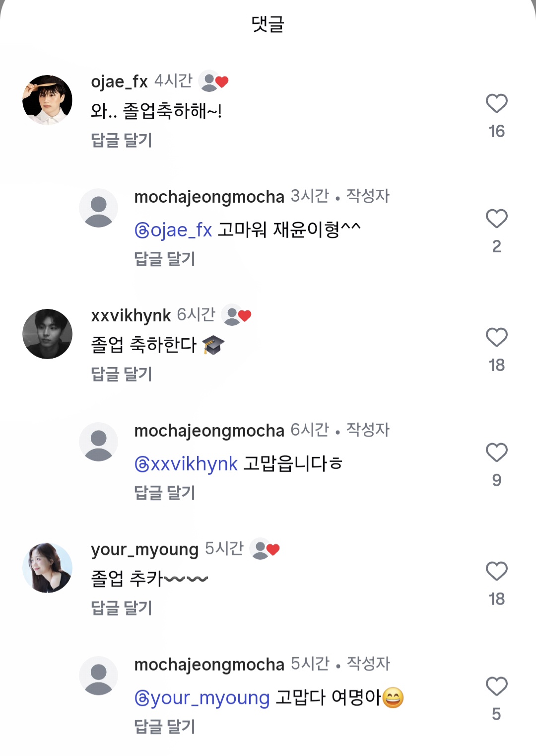Follow the @xxvikhynk mention link
This screenshot has width=536, height=756.
(186, 464)
